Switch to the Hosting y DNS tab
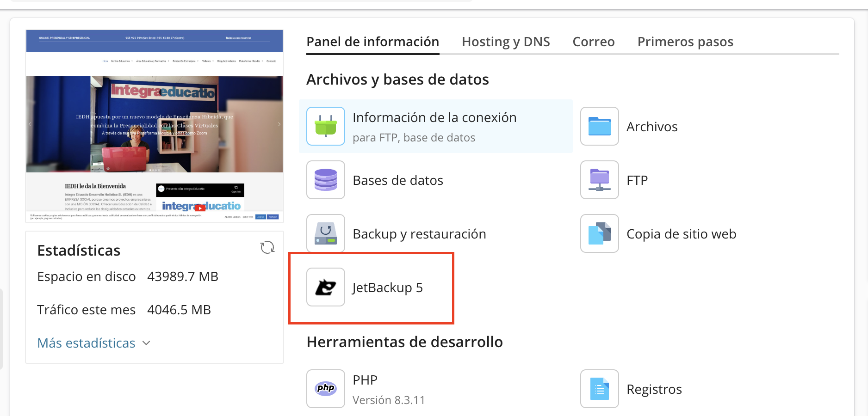Viewport: 868px width, 416px height. coord(506,42)
